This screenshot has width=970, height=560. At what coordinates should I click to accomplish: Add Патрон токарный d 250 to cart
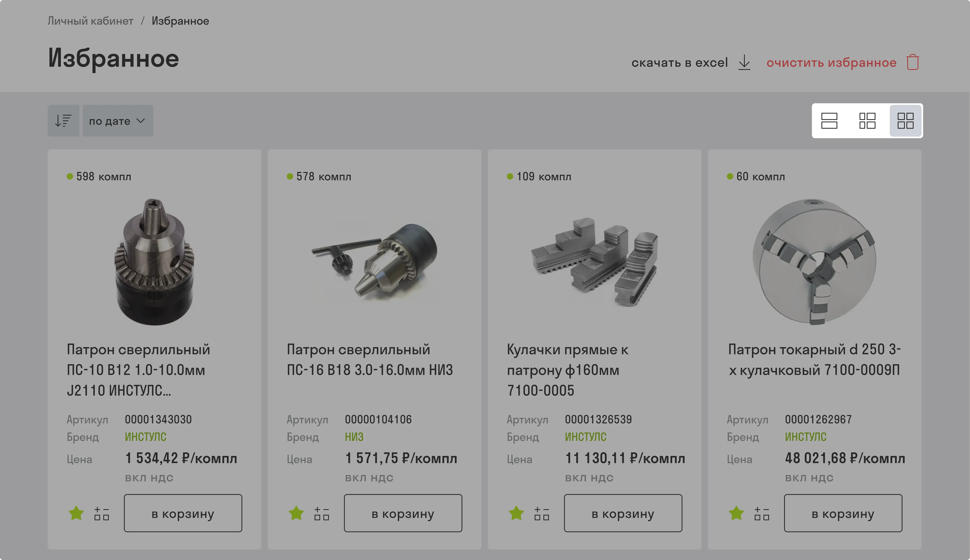843,513
